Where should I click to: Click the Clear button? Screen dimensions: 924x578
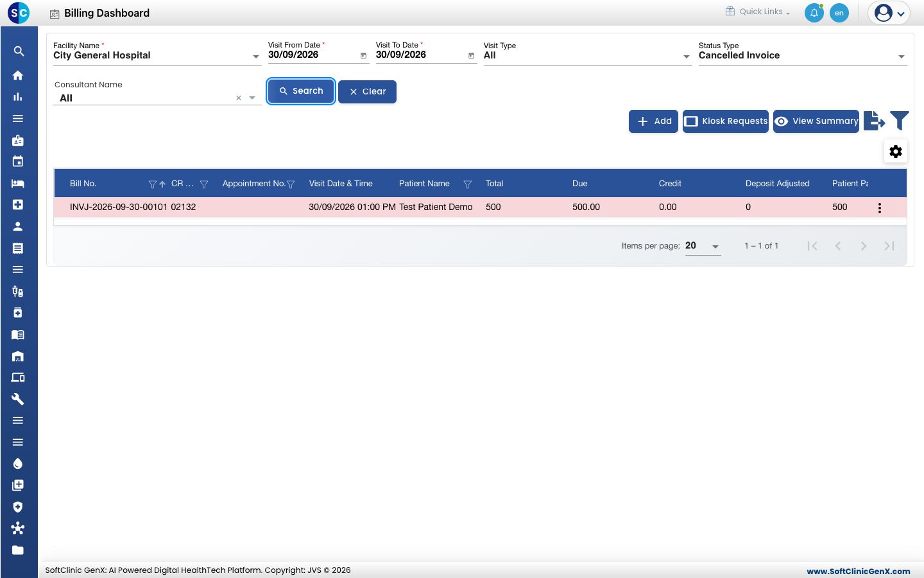(367, 92)
